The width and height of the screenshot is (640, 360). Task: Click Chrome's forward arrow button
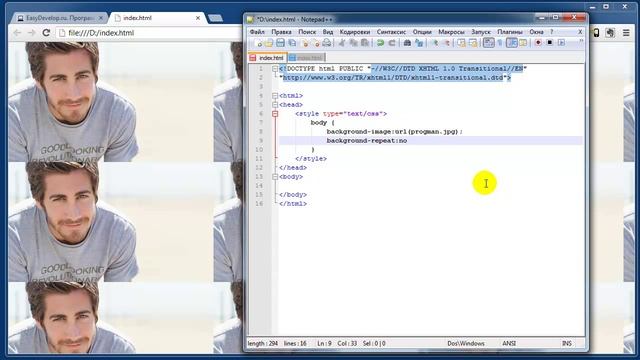coord(31,33)
